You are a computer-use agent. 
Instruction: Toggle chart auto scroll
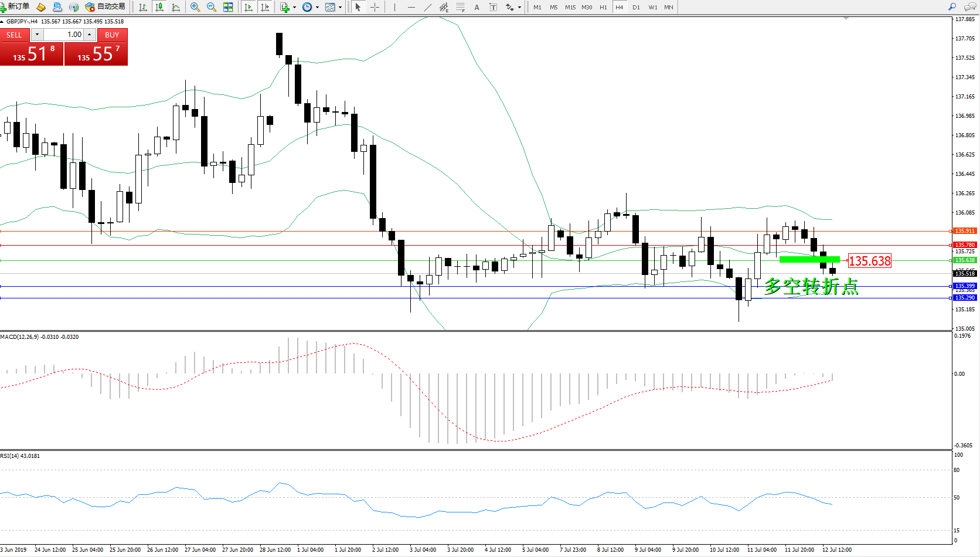point(249,7)
